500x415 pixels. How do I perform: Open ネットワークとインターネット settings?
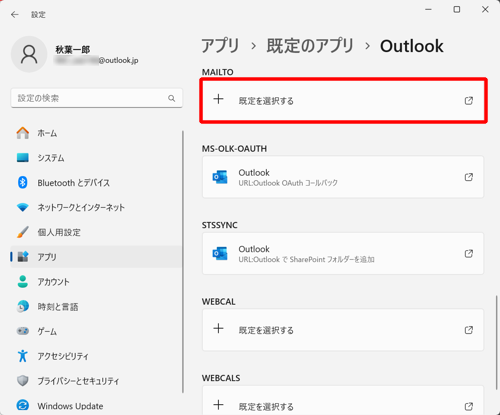pos(97,207)
